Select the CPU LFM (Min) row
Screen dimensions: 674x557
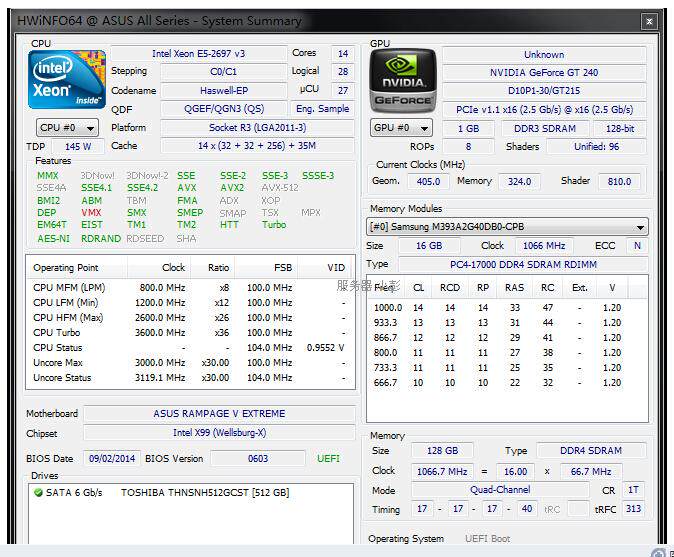point(190,303)
